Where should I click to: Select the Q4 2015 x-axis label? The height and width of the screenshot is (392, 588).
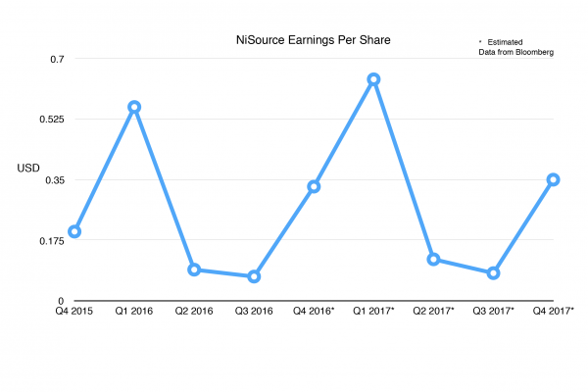pyautogui.click(x=74, y=311)
